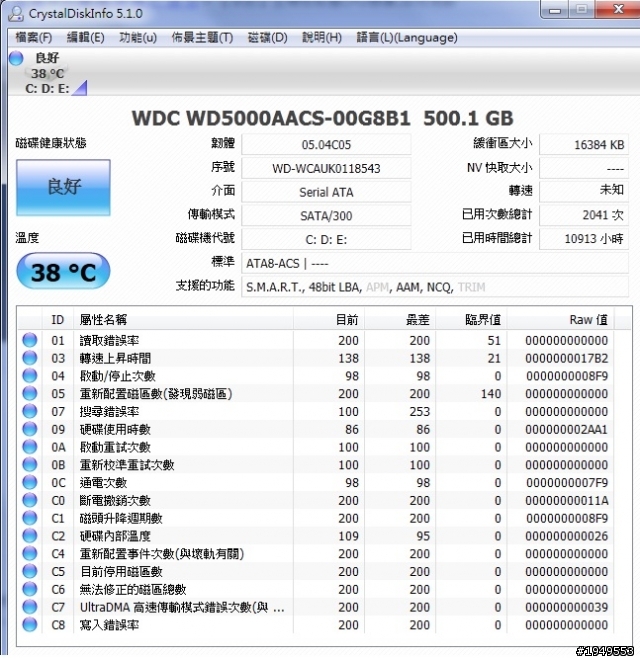Click raw value 0000000017B2
This screenshot has height=659, width=640.
(x=566, y=358)
